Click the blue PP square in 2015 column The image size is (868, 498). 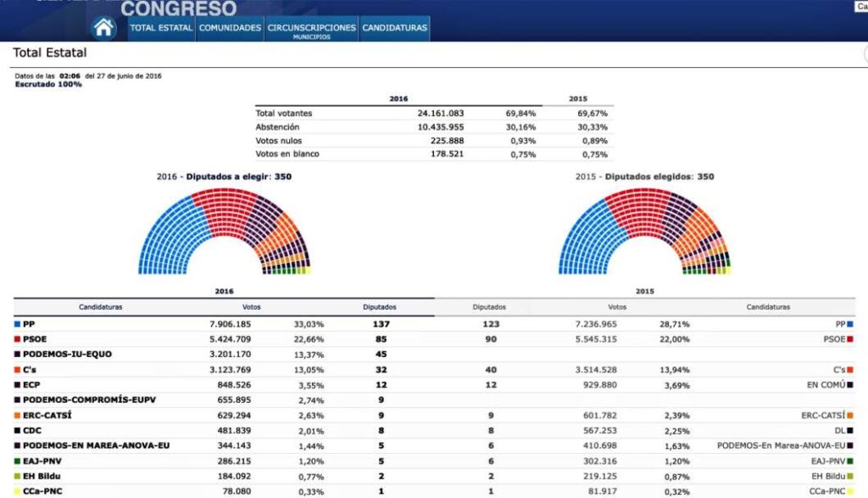(x=849, y=324)
